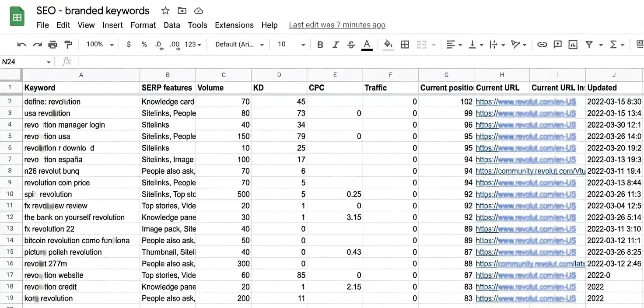This screenshot has height=308, width=644.
Task: Rename the title SEO - branded keywords
Action: click(93, 10)
